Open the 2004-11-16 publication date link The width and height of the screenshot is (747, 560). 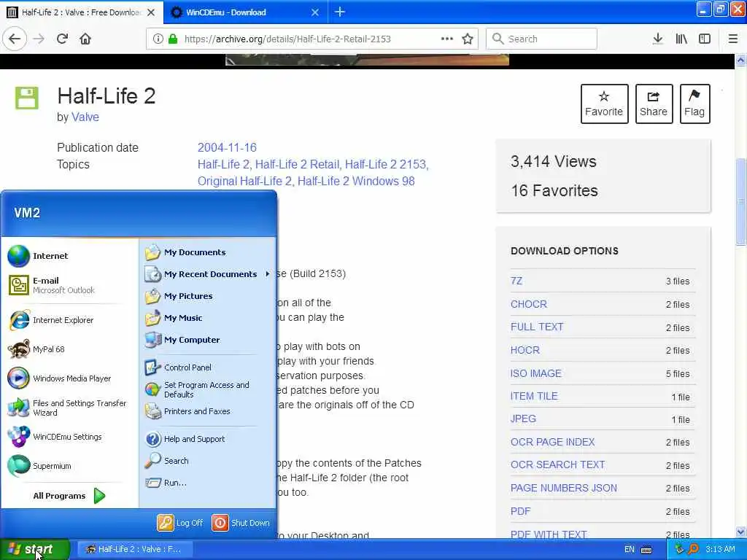pyautogui.click(x=227, y=147)
